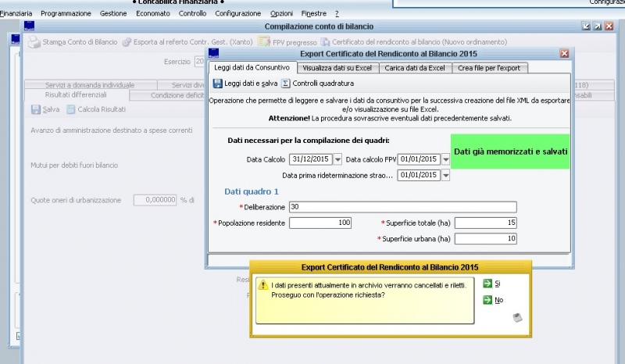Click the Quote oneri di urbanizzazione field
625x364 pixels.
155,200
